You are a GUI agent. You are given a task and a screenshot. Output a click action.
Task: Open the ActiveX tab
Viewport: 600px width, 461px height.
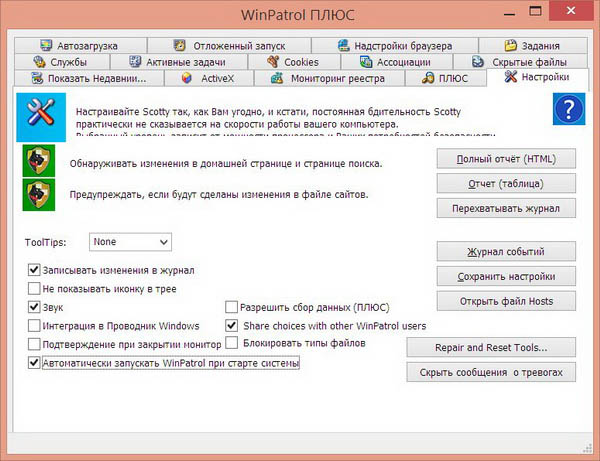209,78
